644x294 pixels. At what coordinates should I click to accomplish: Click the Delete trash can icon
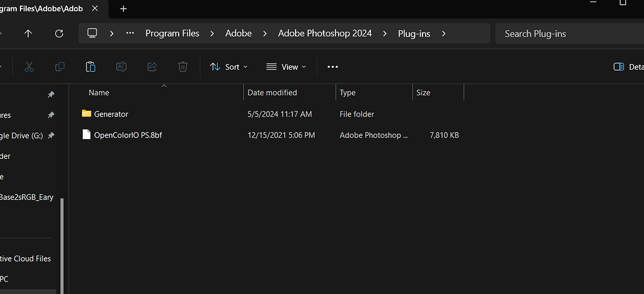point(183,67)
